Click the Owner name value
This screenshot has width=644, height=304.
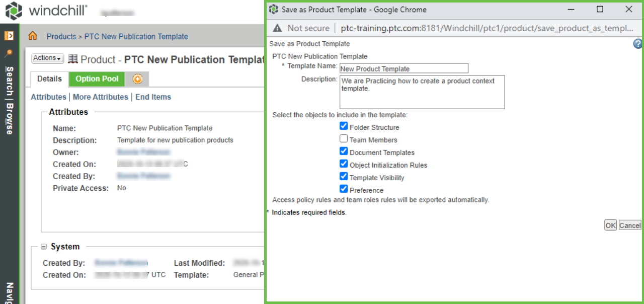point(143,152)
